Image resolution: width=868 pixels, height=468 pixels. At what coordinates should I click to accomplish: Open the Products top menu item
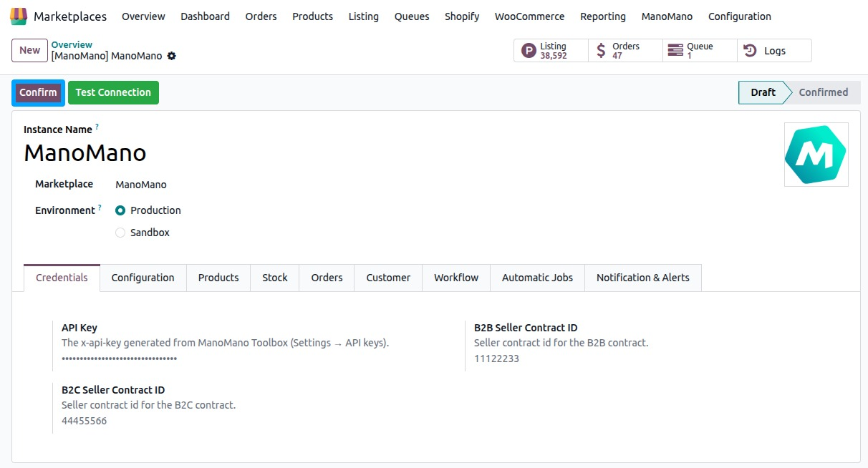click(x=312, y=16)
